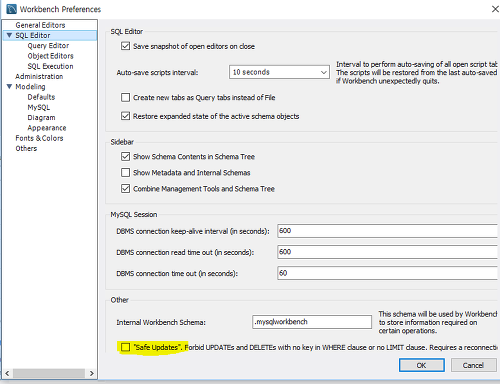The image size is (500, 384).
Task: Check the Safe Updates checkbox
Action: click(x=125, y=347)
